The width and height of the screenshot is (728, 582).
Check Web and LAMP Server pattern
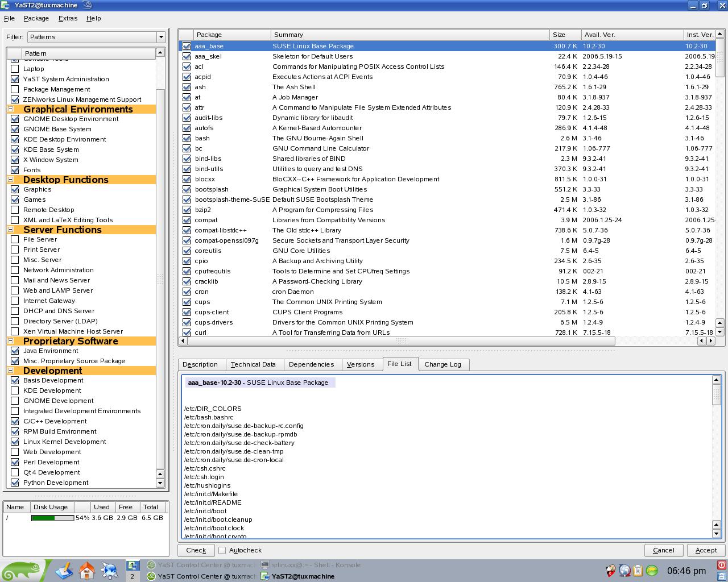coord(15,290)
